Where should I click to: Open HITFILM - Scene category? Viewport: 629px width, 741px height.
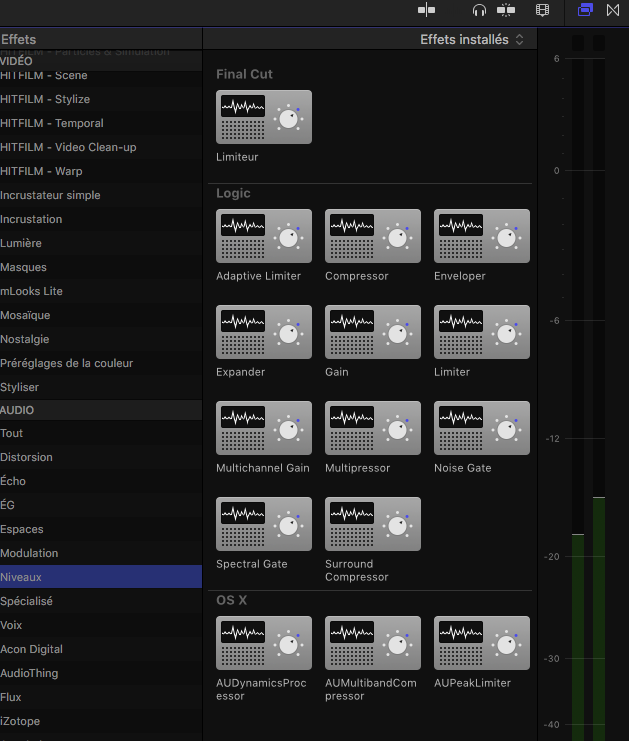click(x=101, y=78)
